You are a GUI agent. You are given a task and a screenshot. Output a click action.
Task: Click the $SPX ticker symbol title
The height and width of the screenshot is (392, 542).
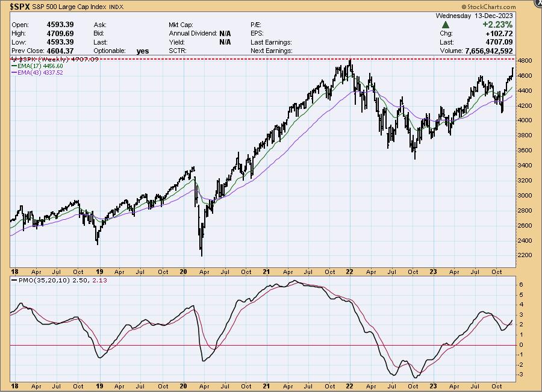pyautogui.click(x=20, y=6)
